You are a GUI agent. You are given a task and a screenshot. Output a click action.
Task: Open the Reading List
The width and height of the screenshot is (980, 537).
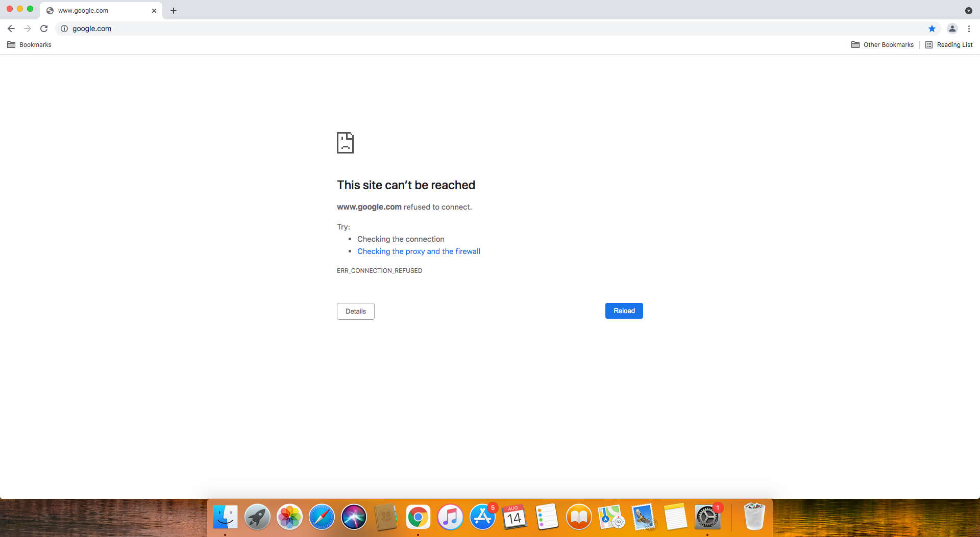tap(949, 45)
